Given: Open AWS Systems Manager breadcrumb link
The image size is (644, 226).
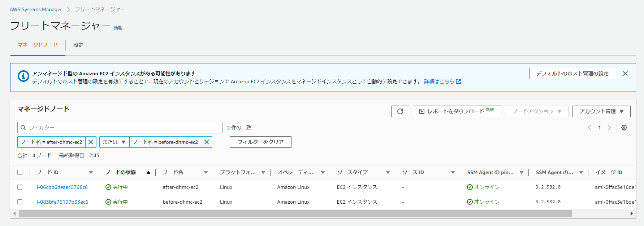Looking at the screenshot, I should (x=36, y=9).
